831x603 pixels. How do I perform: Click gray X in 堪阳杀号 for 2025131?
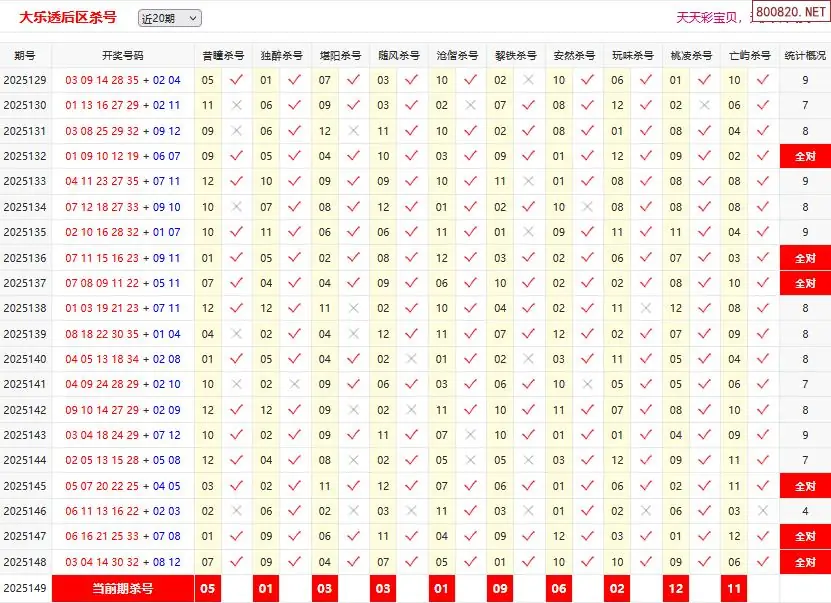[x=353, y=131]
